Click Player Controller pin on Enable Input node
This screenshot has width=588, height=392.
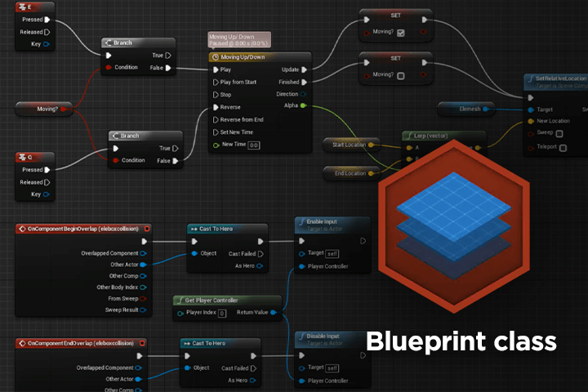302,267
